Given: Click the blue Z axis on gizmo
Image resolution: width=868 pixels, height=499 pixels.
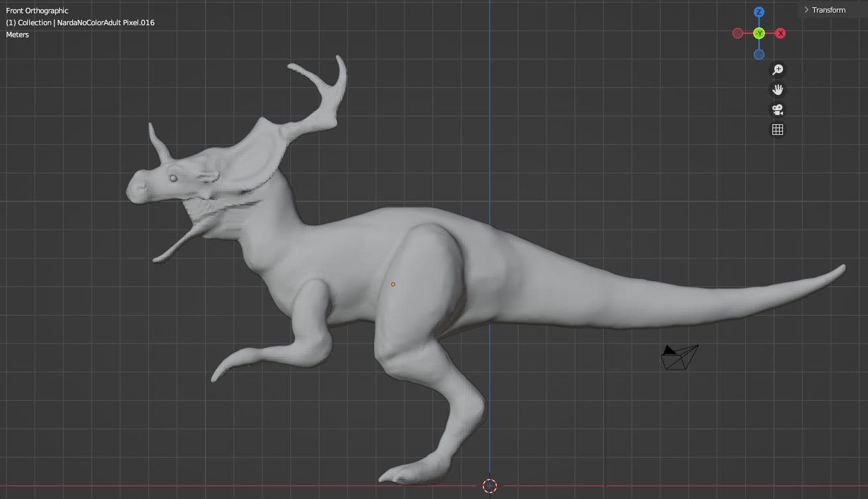Looking at the screenshot, I should tap(759, 12).
